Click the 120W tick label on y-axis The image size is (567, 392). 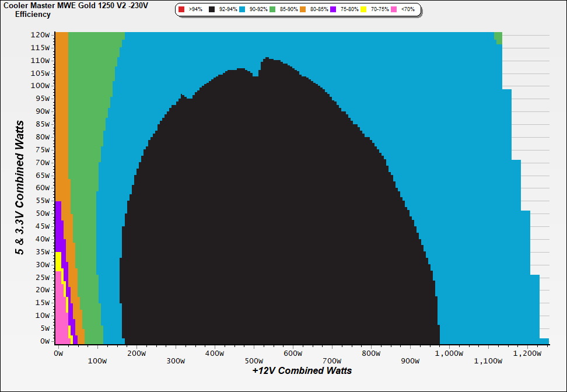(x=40, y=34)
